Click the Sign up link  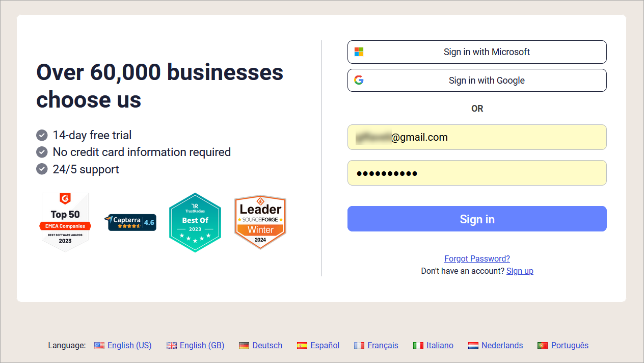coord(520,271)
